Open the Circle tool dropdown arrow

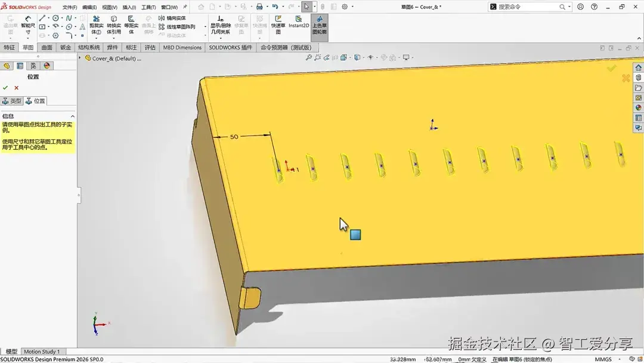(62, 18)
